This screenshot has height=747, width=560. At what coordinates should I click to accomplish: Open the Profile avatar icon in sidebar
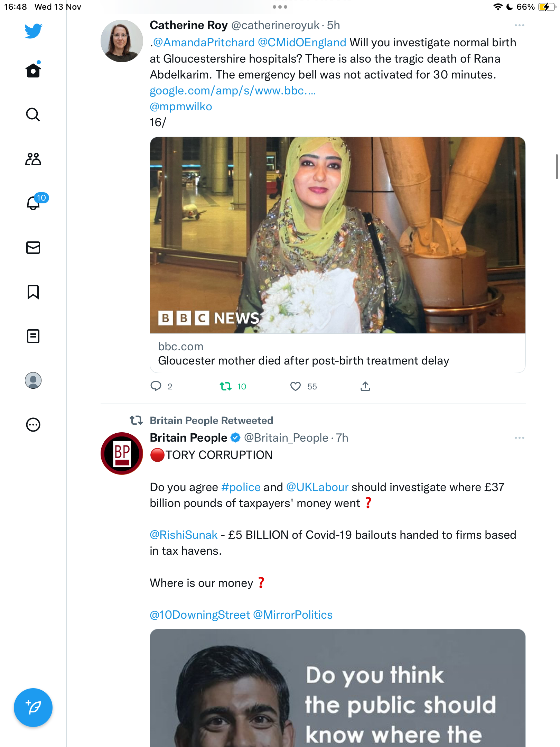[x=33, y=380]
